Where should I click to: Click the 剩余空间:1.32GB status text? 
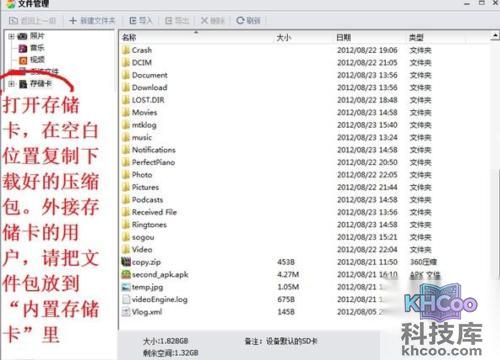[x=170, y=353]
